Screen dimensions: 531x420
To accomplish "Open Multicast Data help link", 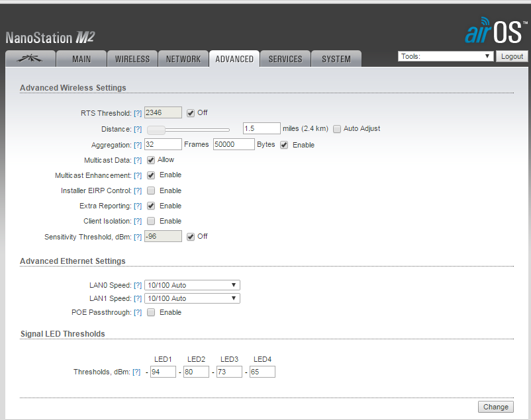I will [x=138, y=161].
